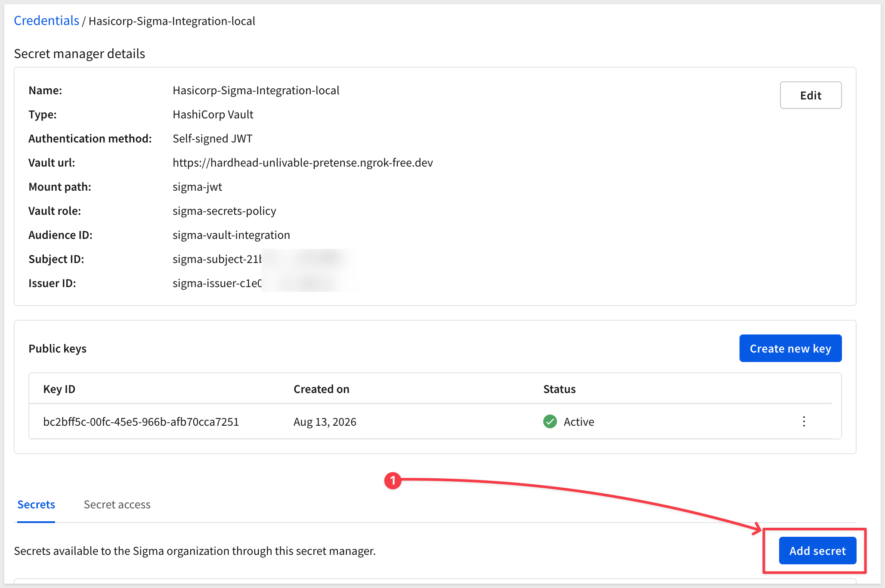Image resolution: width=885 pixels, height=588 pixels.
Task: Switch to the Secret access tab
Action: [117, 504]
